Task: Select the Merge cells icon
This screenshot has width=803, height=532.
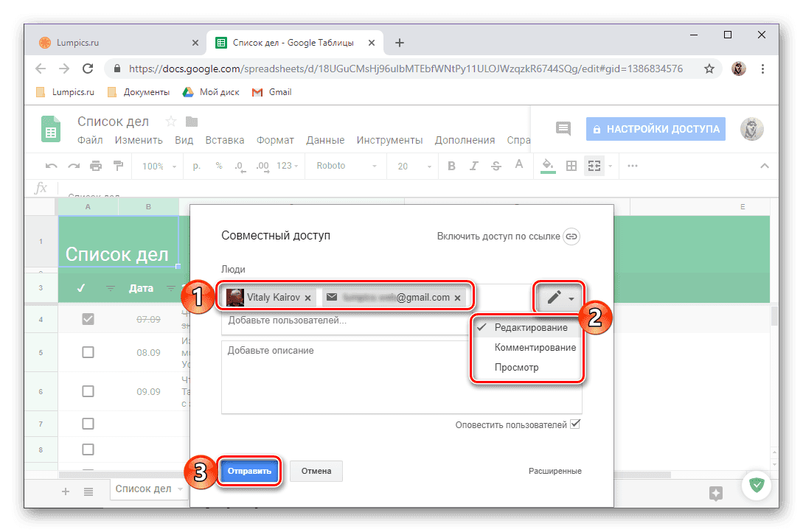Action: [x=594, y=166]
